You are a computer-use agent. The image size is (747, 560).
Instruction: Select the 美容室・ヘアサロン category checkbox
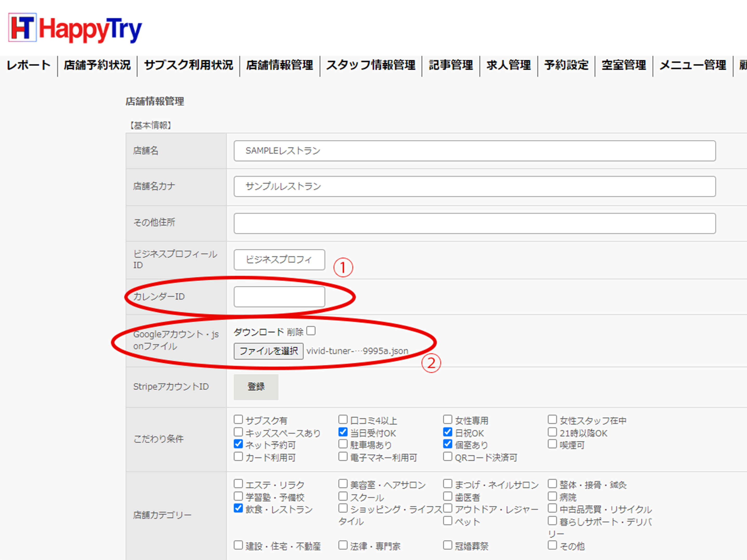pyautogui.click(x=343, y=484)
